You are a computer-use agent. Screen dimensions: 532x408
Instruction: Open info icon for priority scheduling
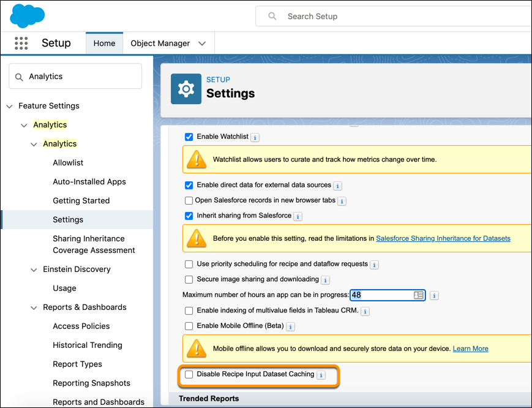pyautogui.click(x=374, y=265)
